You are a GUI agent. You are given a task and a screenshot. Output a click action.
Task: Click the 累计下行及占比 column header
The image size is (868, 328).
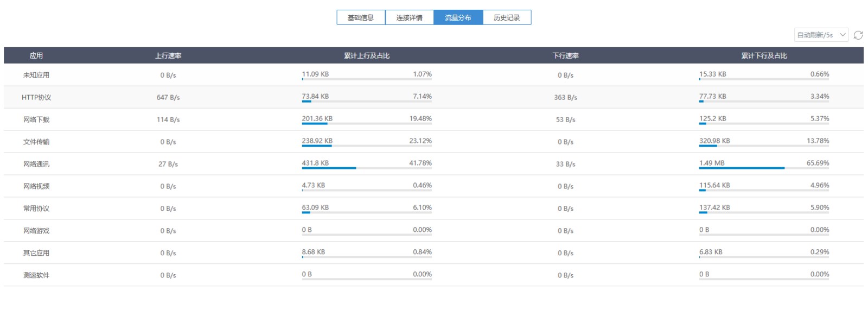[764, 56]
